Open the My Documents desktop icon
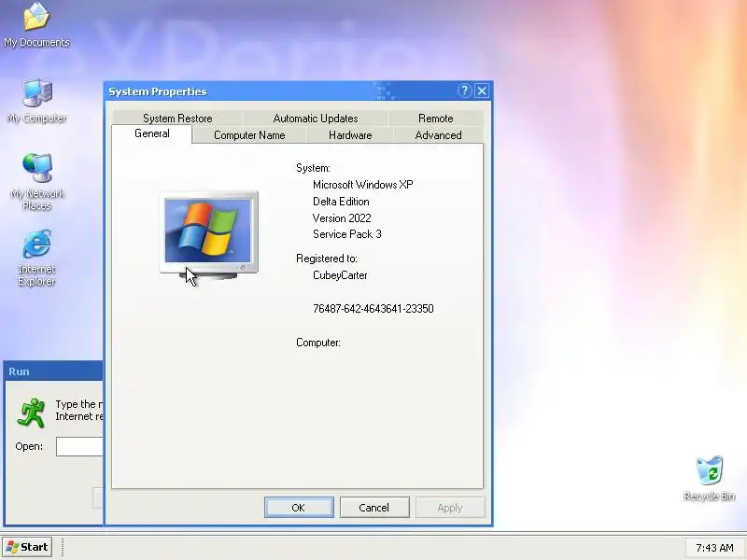 [36, 25]
